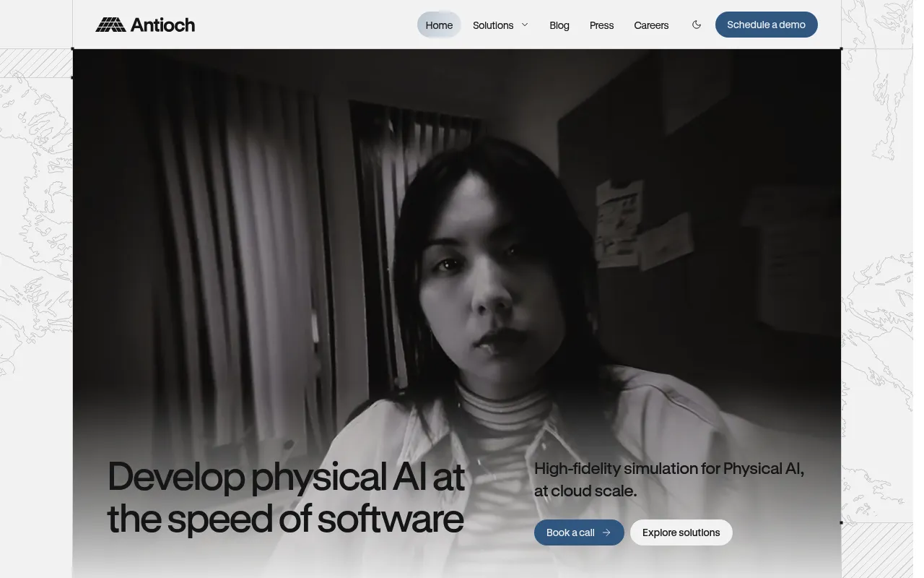This screenshot has width=924, height=578.
Task: Click the Antioch wordmark text
Action: [x=163, y=25]
